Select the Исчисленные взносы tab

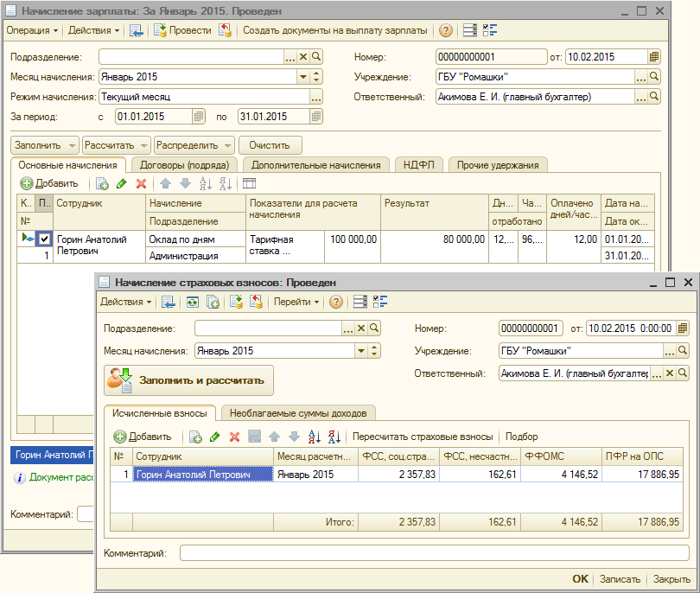(159, 413)
